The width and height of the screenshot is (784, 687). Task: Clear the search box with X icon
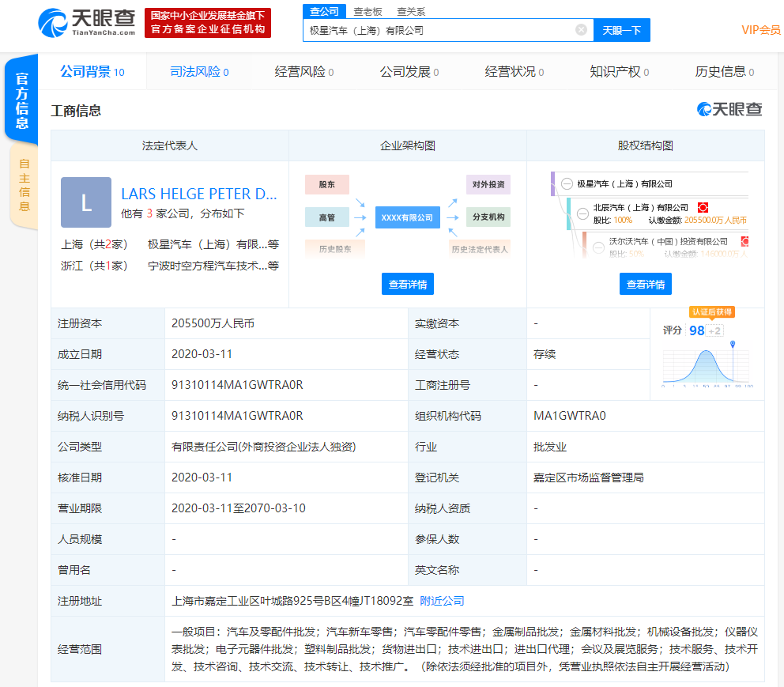click(581, 30)
